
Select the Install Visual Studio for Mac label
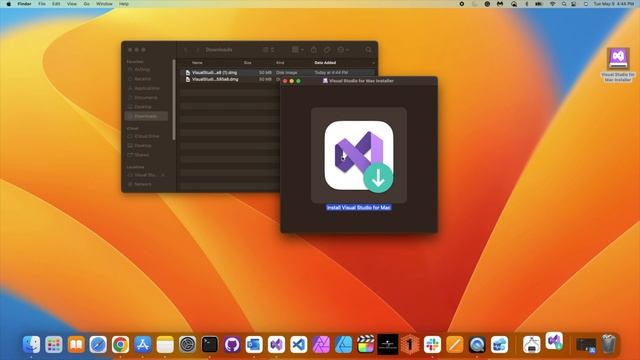(359, 207)
